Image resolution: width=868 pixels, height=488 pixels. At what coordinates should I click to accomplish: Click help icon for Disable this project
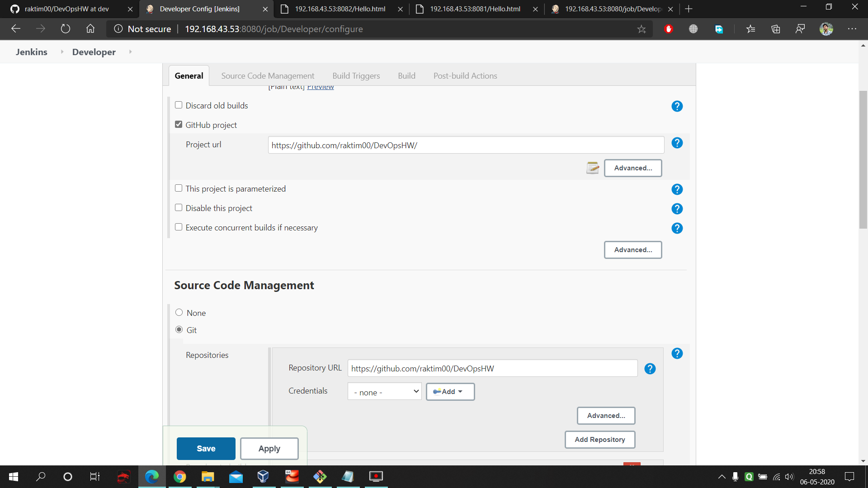(x=677, y=209)
